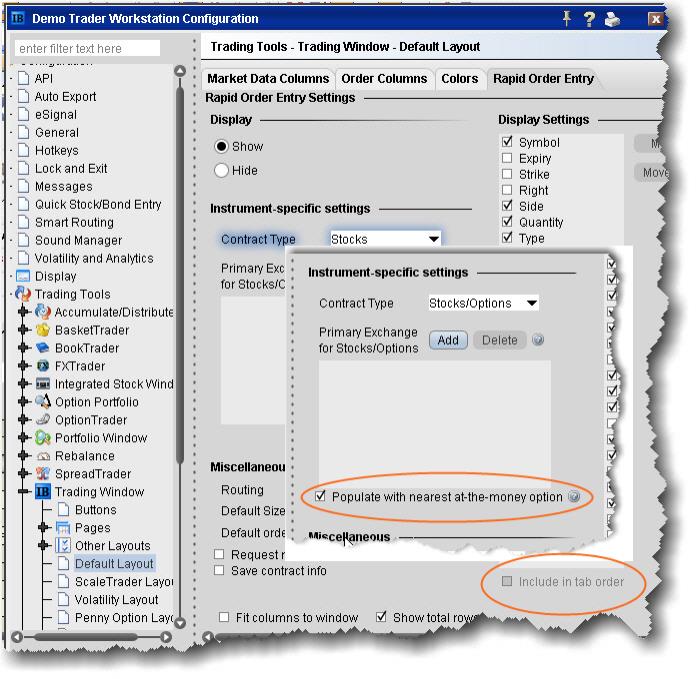Open Lock and Exit settings
Image resolution: width=696 pixels, height=679 pixels.
[71, 168]
